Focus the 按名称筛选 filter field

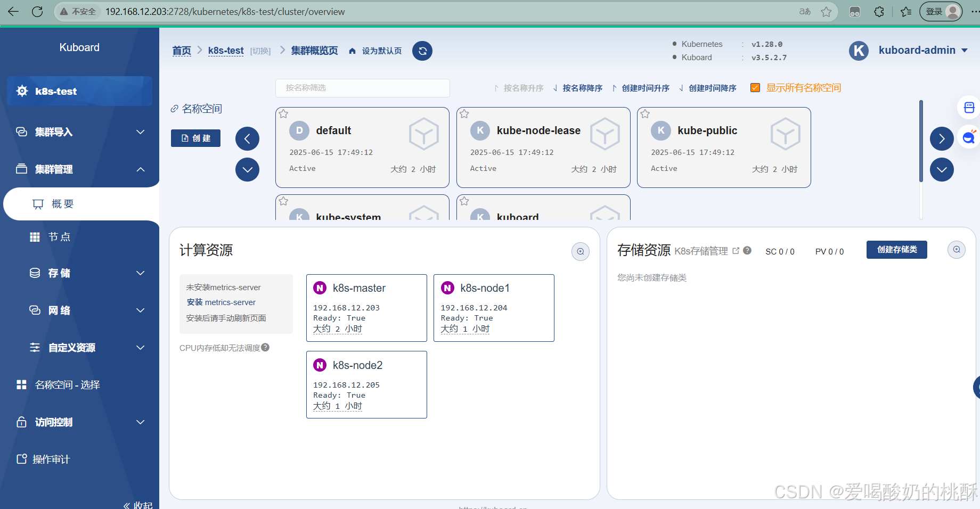[363, 88]
